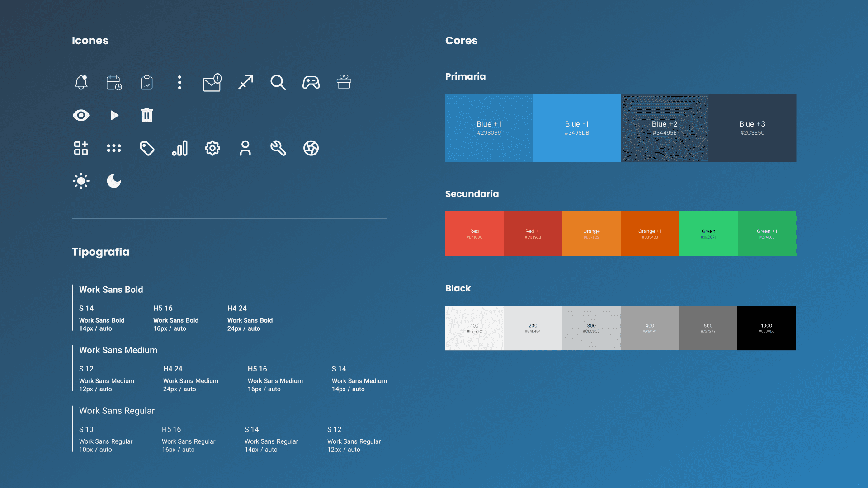Select the Orange +1 color swatch

(650, 234)
